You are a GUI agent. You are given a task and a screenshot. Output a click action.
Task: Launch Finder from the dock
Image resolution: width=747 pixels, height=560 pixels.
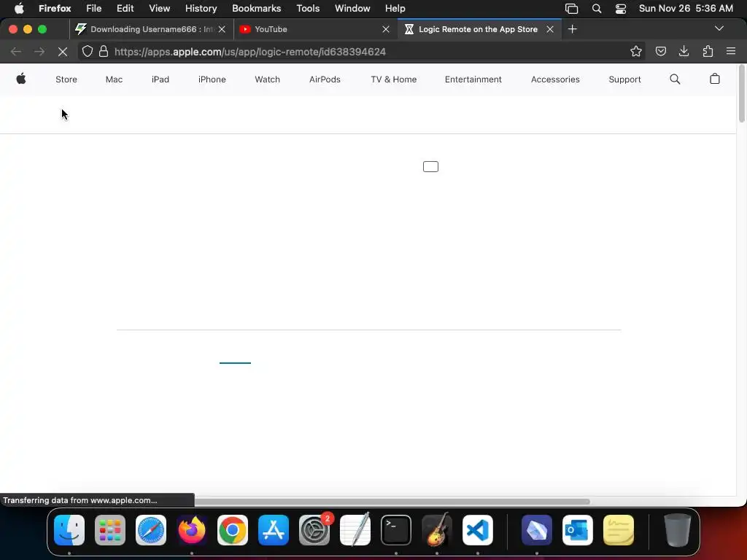[x=69, y=530]
